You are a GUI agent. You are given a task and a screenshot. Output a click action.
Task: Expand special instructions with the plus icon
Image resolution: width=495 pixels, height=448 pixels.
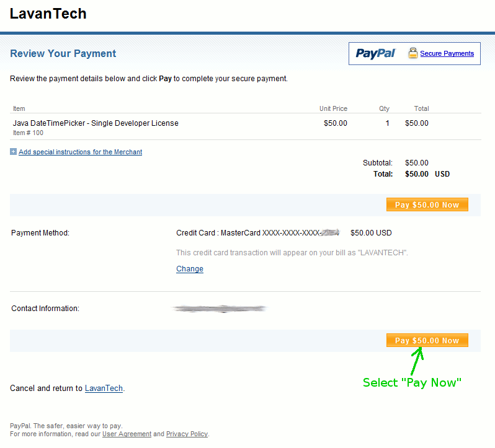point(14,152)
